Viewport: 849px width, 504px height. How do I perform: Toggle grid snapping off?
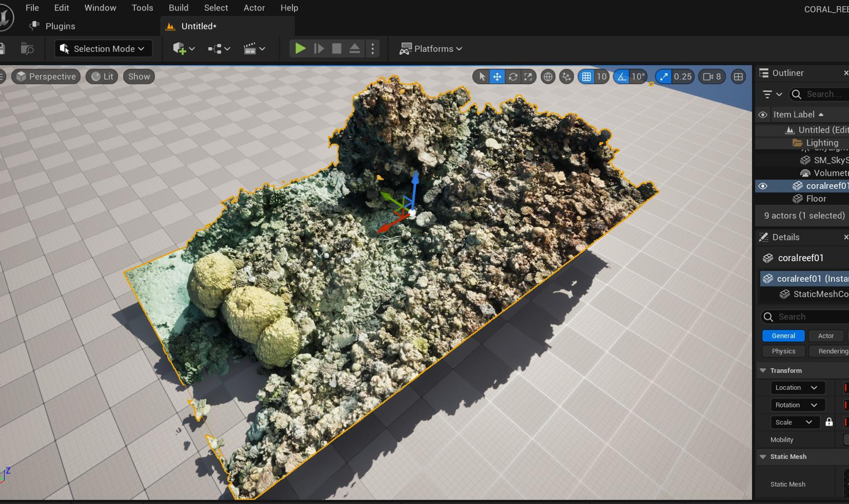(x=587, y=76)
